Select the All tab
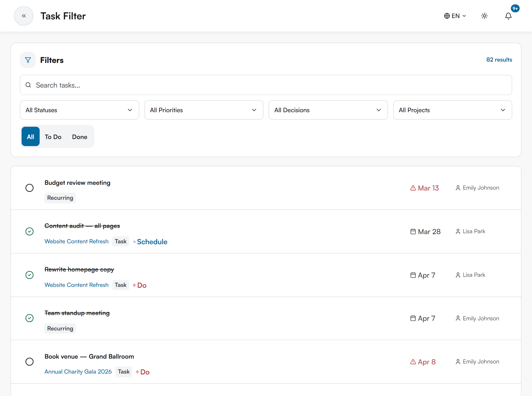 pyautogui.click(x=30, y=137)
